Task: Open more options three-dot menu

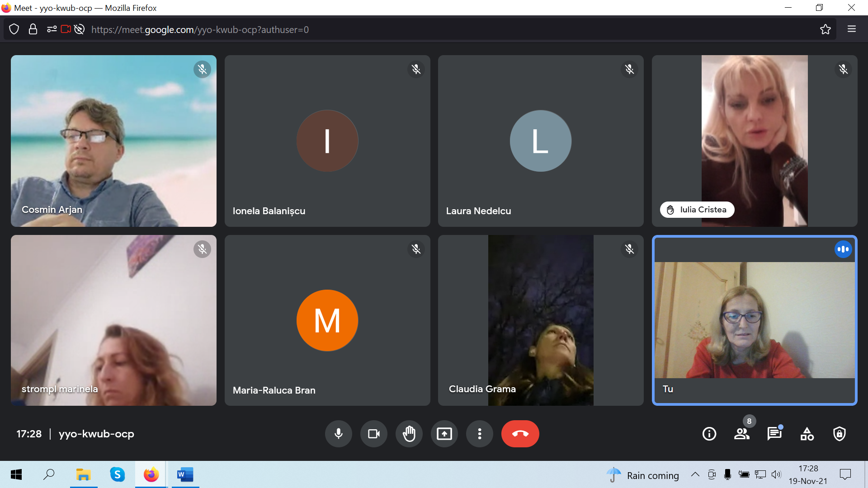Action: [x=479, y=434]
